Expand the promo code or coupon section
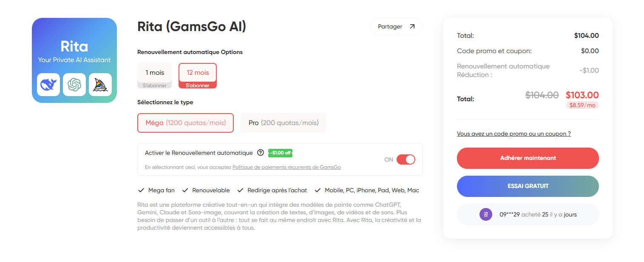The width and height of the screenshot is (644, 262). click(x=513, y=134)
